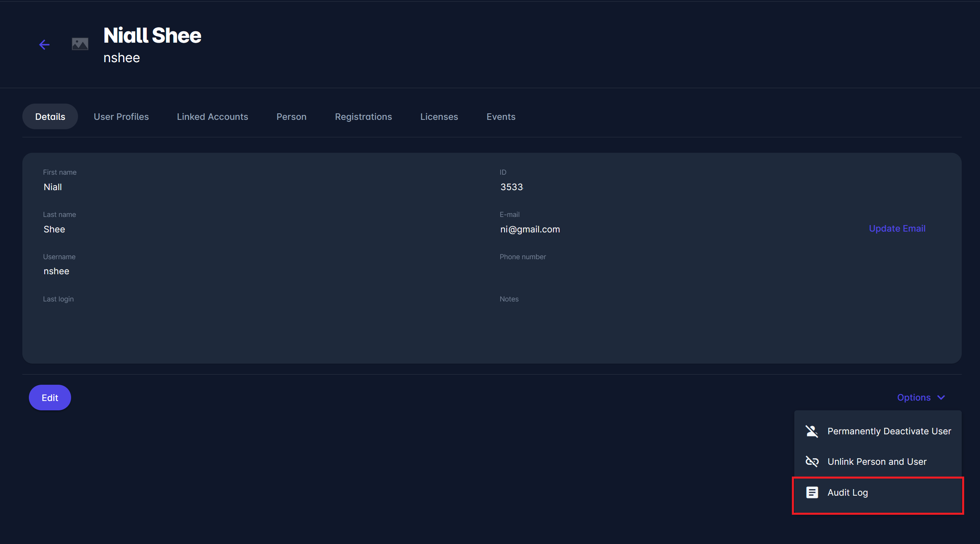Switch to the User Profiles tab

[x=121, y=117]
